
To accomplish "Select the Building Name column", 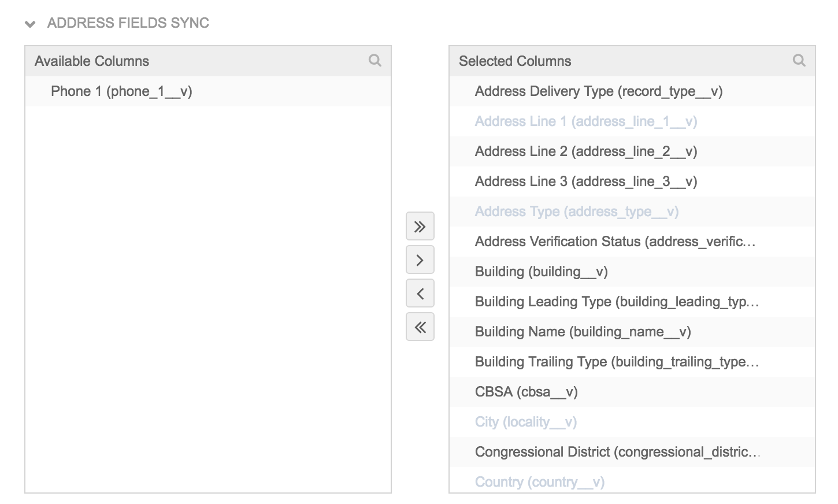I will point(583,332).
